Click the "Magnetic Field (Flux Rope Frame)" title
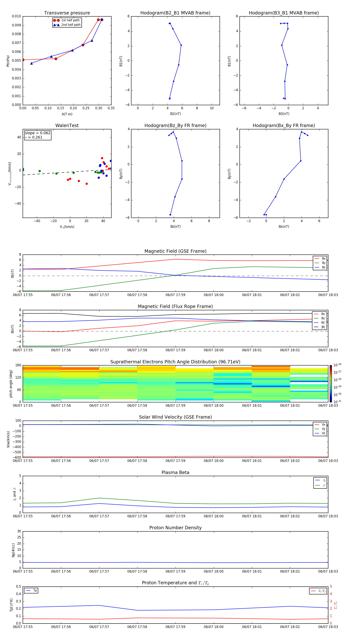 click(x=175, y=307)
